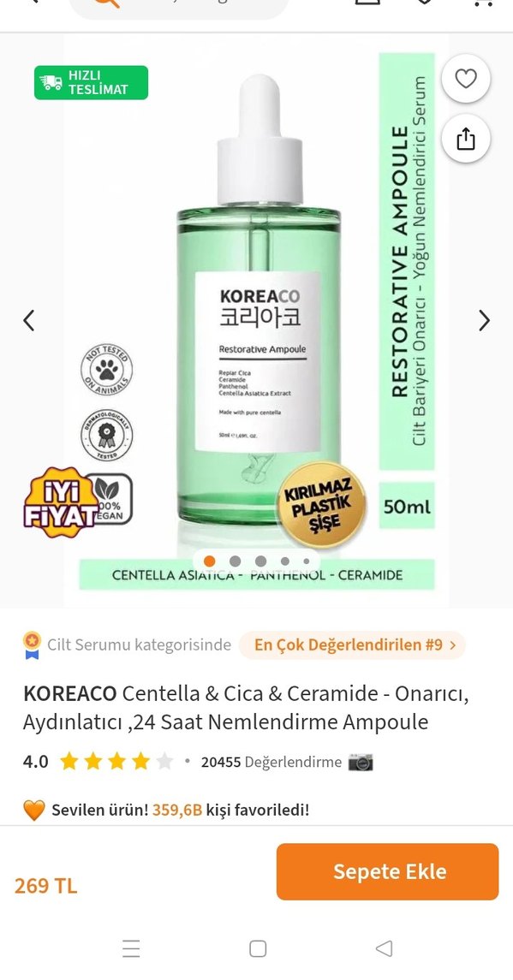The width and height of the screenshot is (513, 980).
Task: Tap the Hızlı Teslimat badge
Action: pyautogui.click(x=91, y=82)
